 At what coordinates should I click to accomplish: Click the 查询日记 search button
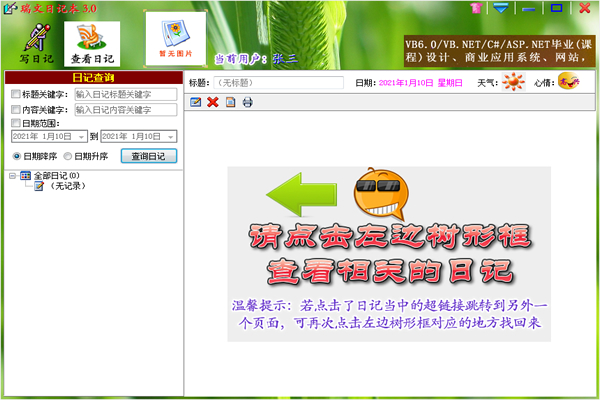pyautogui.click(x=149, y=156)
